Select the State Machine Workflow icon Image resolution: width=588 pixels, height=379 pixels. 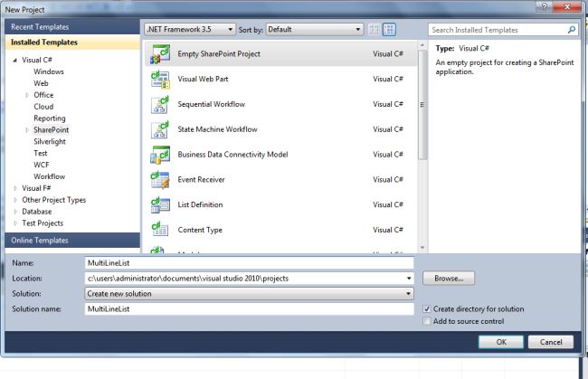click(x=160, y=129)
